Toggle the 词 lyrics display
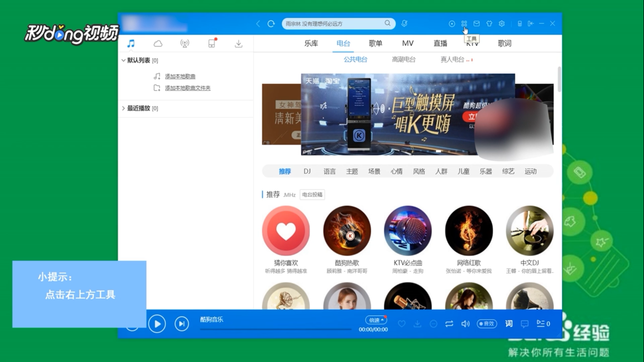 point(509,323)
